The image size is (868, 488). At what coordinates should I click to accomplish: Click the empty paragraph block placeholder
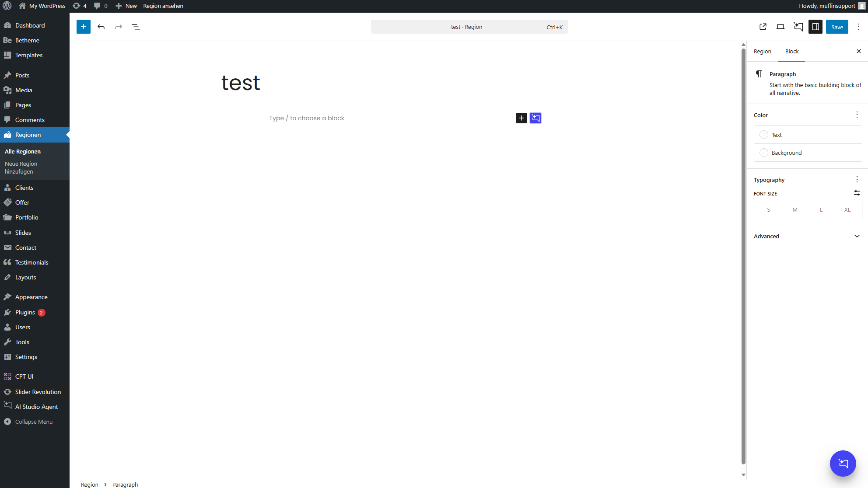[307, 118]
